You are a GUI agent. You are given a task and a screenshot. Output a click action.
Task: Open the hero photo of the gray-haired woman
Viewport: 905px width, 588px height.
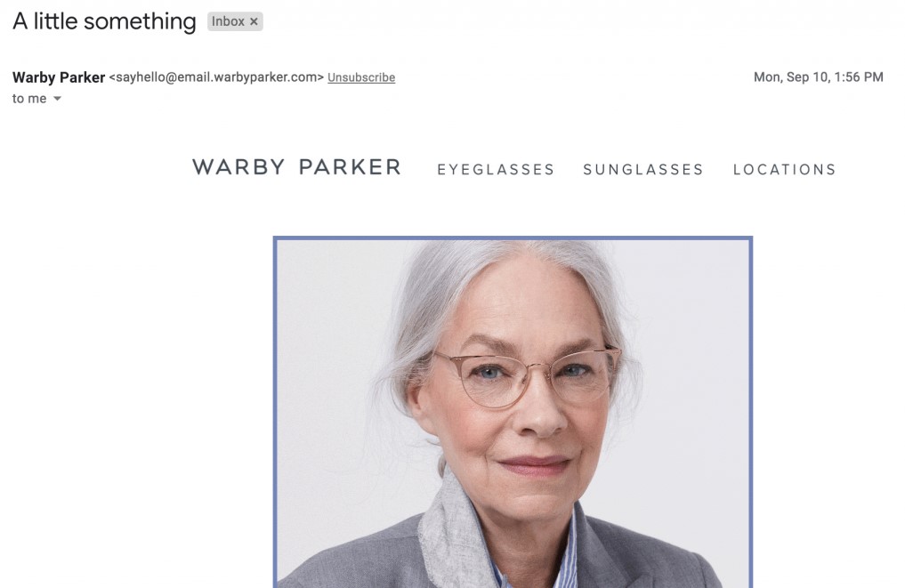click(513, 413)
